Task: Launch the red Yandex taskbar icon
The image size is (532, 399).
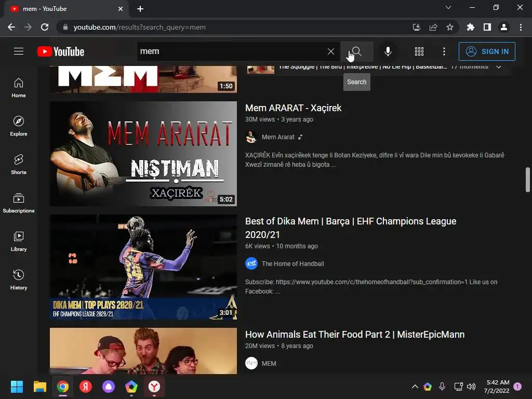Action: click(x=86, y=387)
